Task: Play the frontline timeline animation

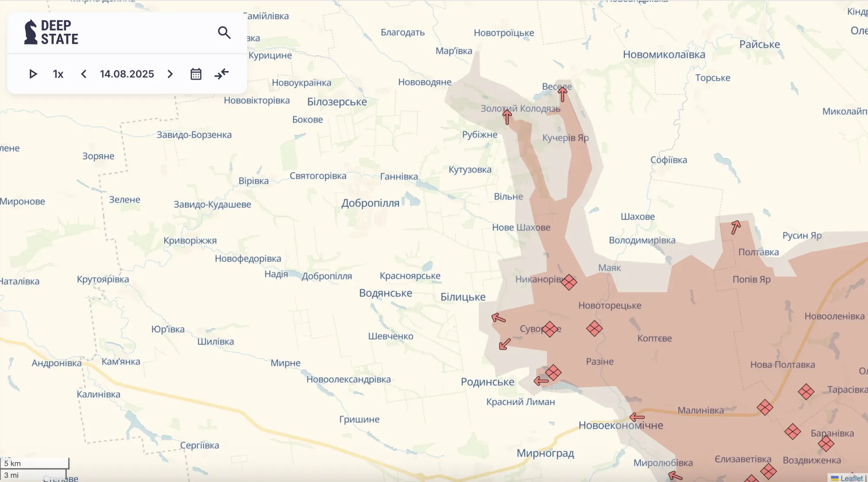Action: [x=33, y=74]
